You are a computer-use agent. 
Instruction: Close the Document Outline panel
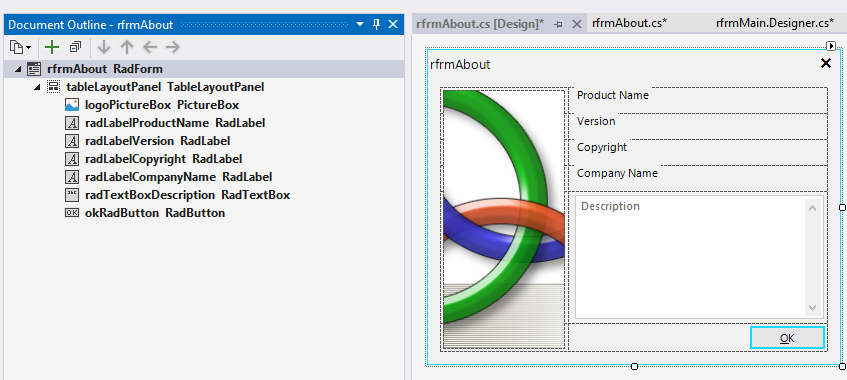tap(393, 24)
